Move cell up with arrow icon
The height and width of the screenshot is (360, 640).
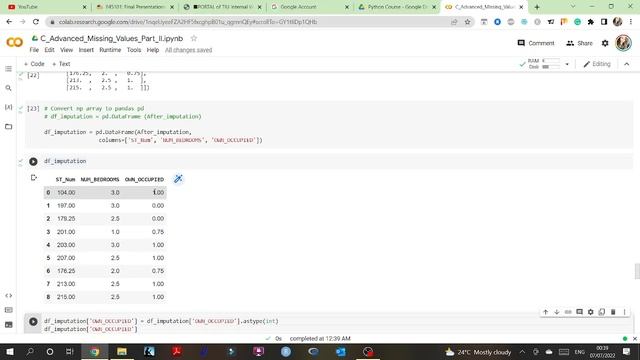546,312
